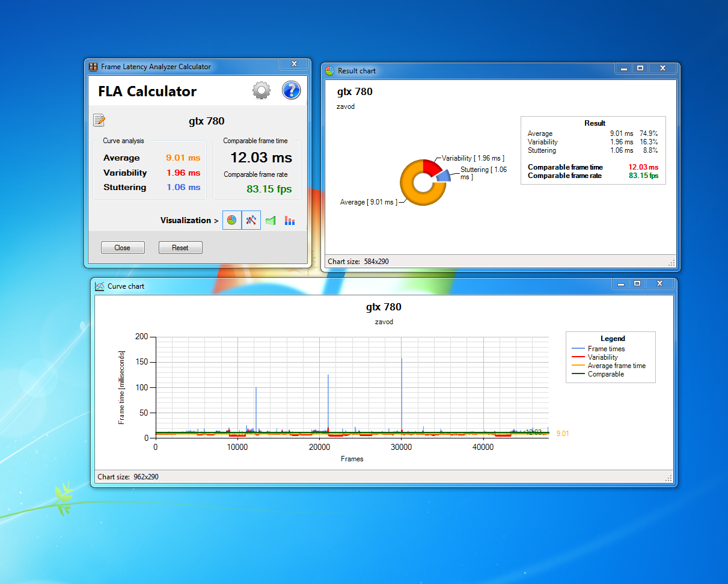Click the 'zavod' subtitle in Result chart
Image resolution: width=728 pixels, height=584 pixels.
point(346,106)
